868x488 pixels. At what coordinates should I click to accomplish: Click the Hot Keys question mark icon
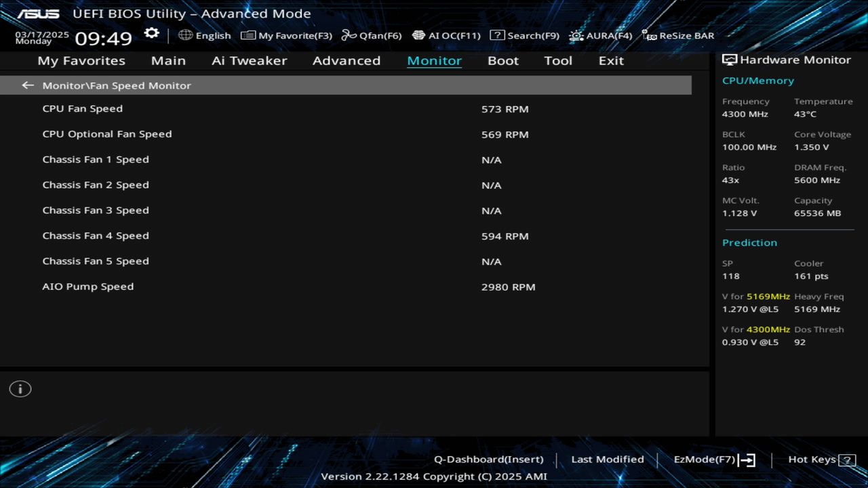click(847, 460)
